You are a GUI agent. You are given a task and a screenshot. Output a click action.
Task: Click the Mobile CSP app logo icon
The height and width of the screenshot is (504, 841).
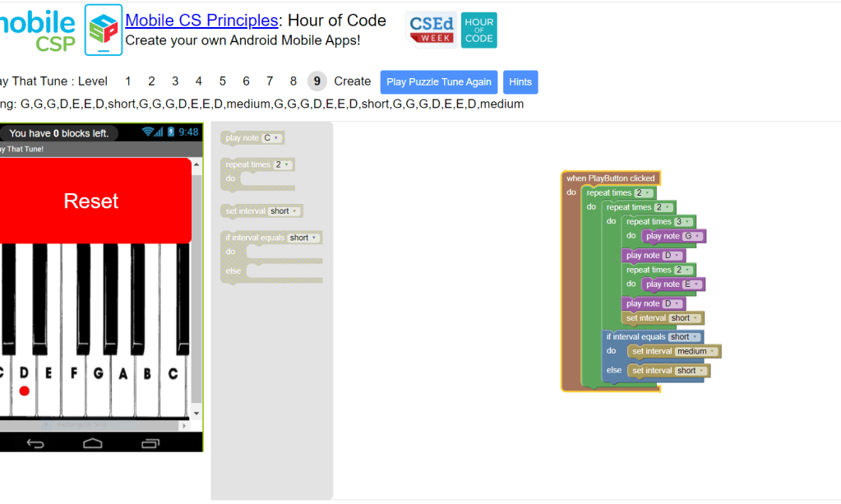tap(104, 30)
